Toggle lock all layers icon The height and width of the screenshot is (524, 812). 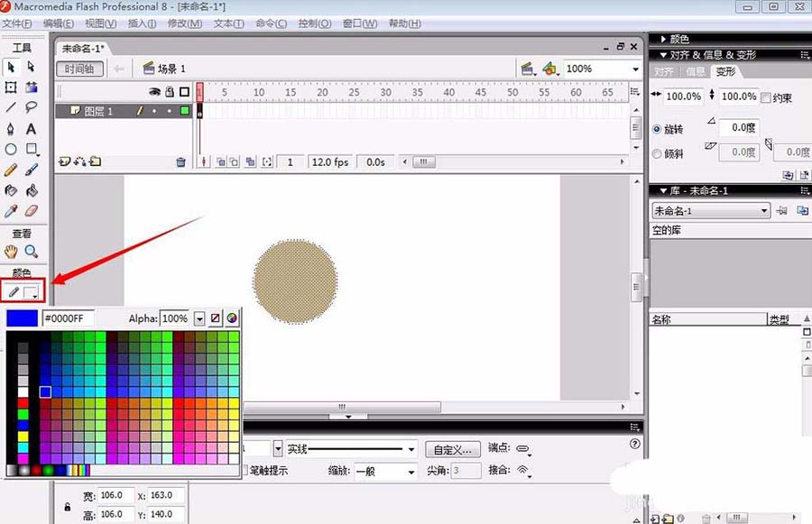click(170, 92)
